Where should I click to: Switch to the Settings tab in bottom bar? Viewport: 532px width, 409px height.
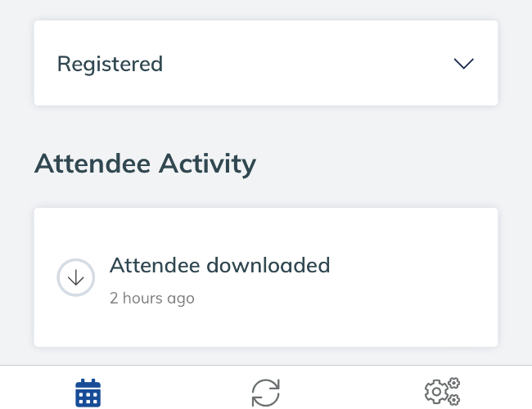pos(443,391)
